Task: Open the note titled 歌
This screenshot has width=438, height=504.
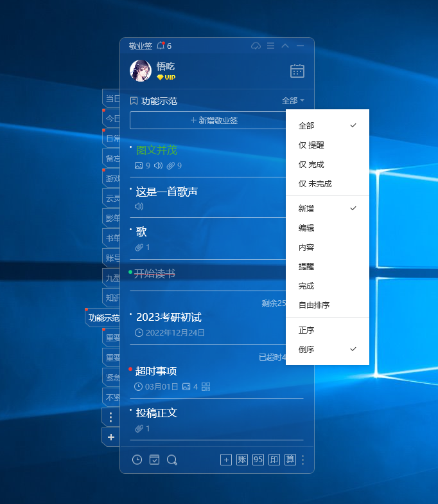Action: (141, 231)
